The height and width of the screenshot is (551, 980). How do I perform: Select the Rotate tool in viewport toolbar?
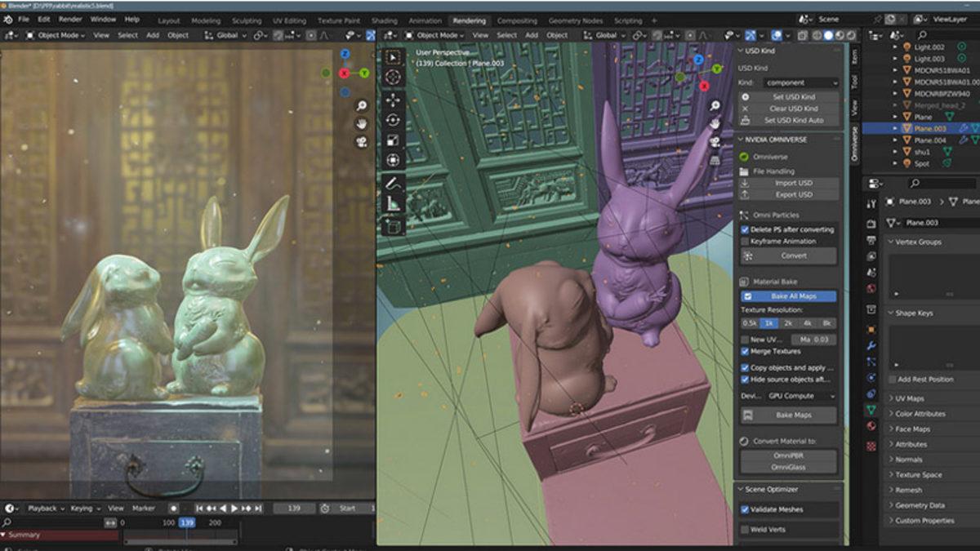[x=393, y=120]
